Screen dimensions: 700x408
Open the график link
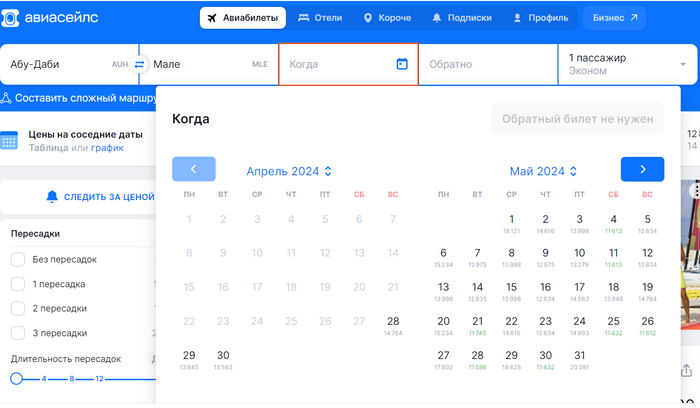click(x=107, y=148)
